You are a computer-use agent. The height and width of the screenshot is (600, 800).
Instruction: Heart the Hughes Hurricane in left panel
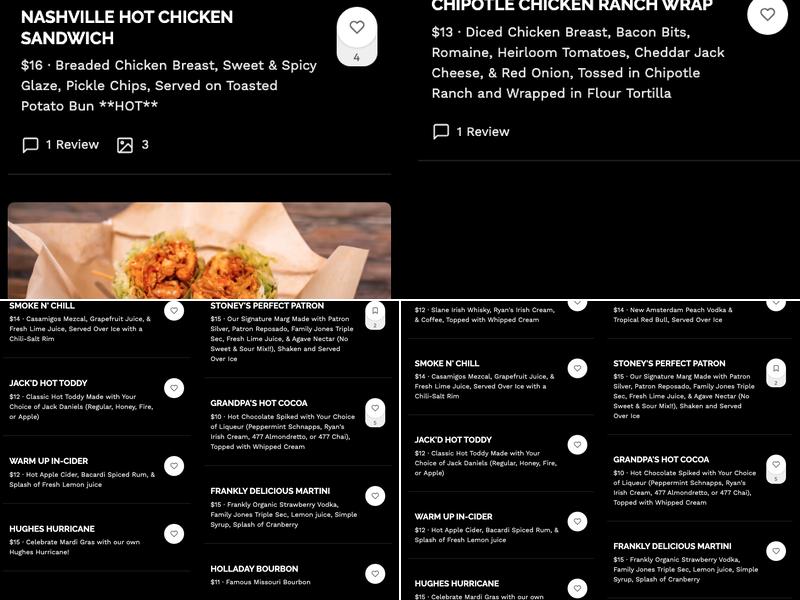(174, 534)
